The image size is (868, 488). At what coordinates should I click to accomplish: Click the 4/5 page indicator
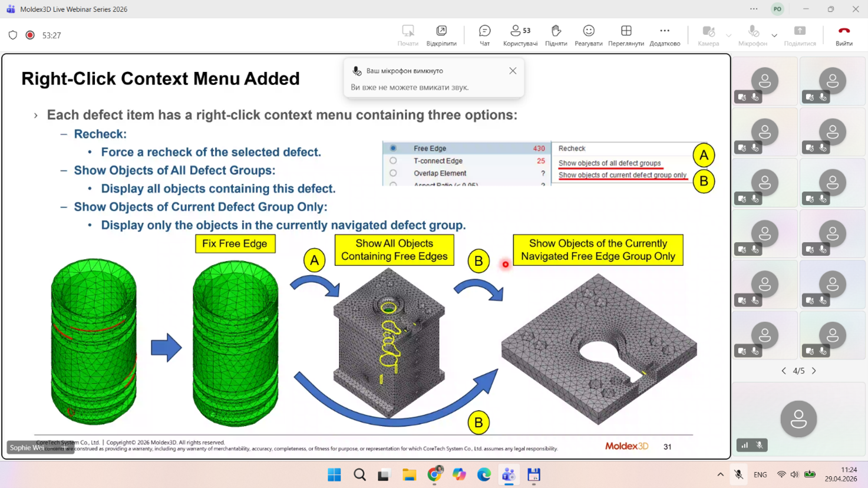798,371
